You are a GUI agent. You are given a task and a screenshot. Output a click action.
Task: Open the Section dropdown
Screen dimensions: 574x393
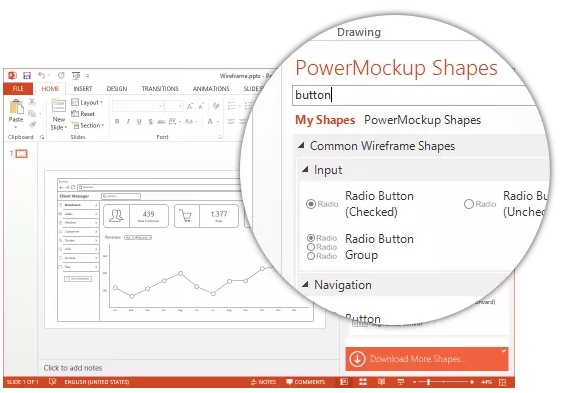88,126
